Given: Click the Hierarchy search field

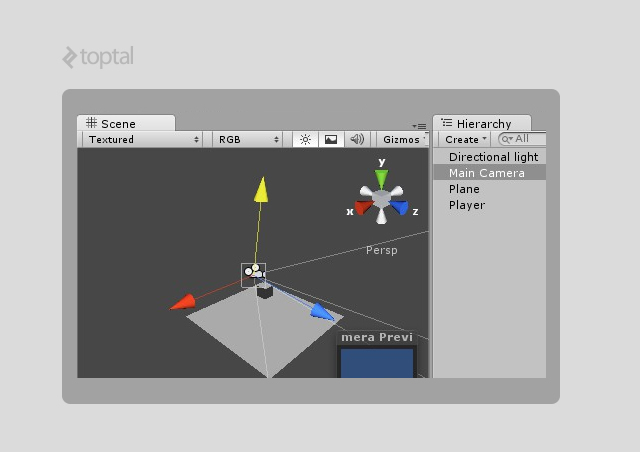Looking at the screenshot, I should 522,139.
